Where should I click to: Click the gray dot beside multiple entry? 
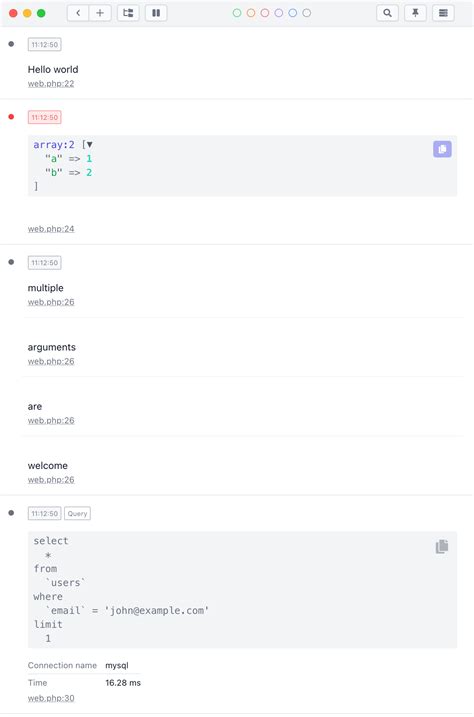11,262
